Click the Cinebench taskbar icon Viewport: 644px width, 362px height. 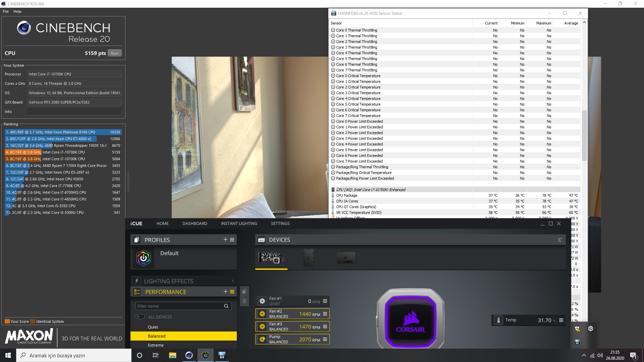click(x=189, y=355)
